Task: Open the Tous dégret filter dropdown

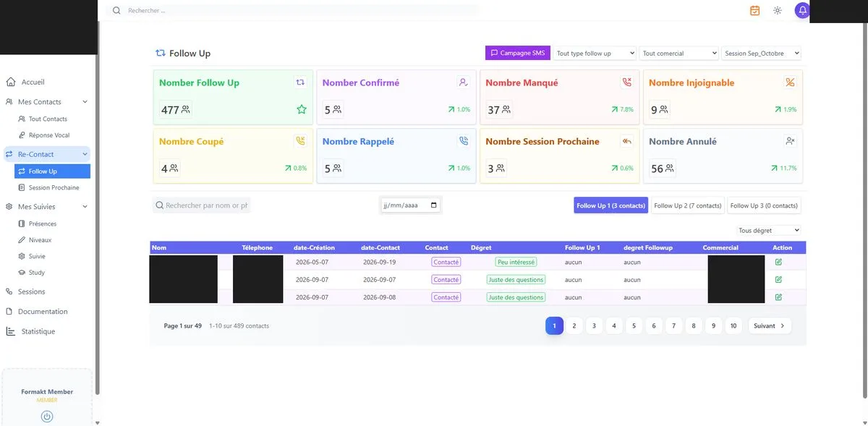Action: pos(768,231)
